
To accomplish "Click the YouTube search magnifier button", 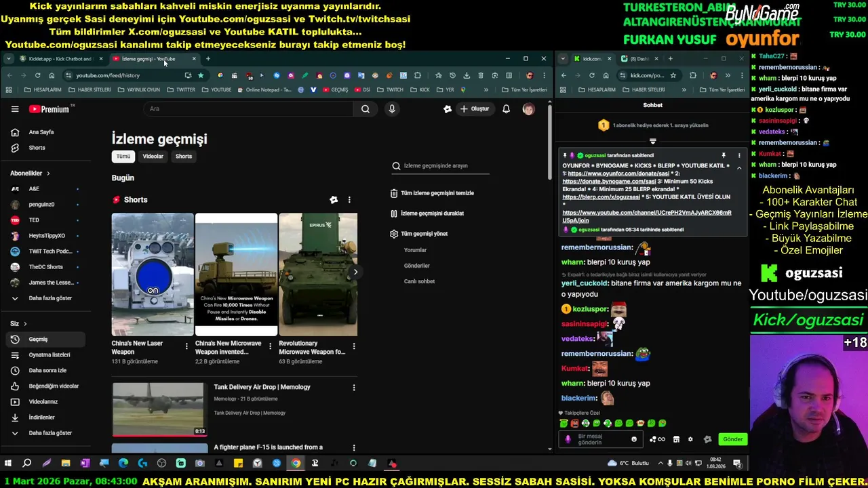I will 365,109.
